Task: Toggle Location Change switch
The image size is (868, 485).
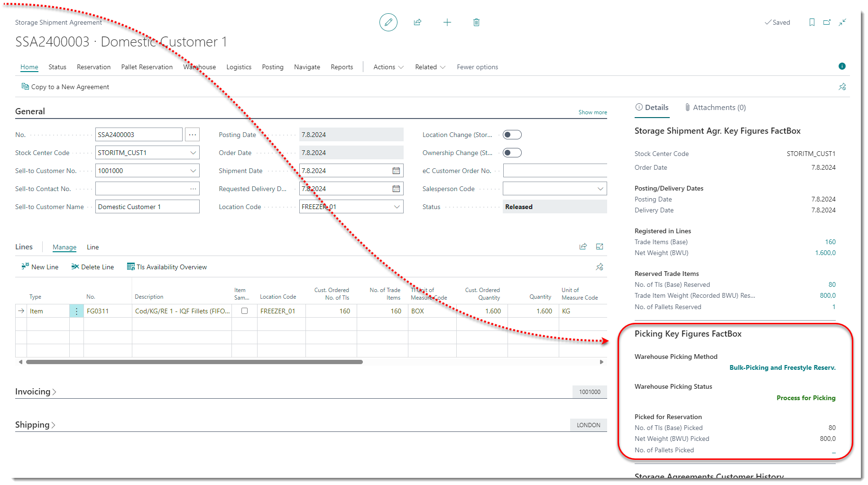Action: (x=512, y=135)
